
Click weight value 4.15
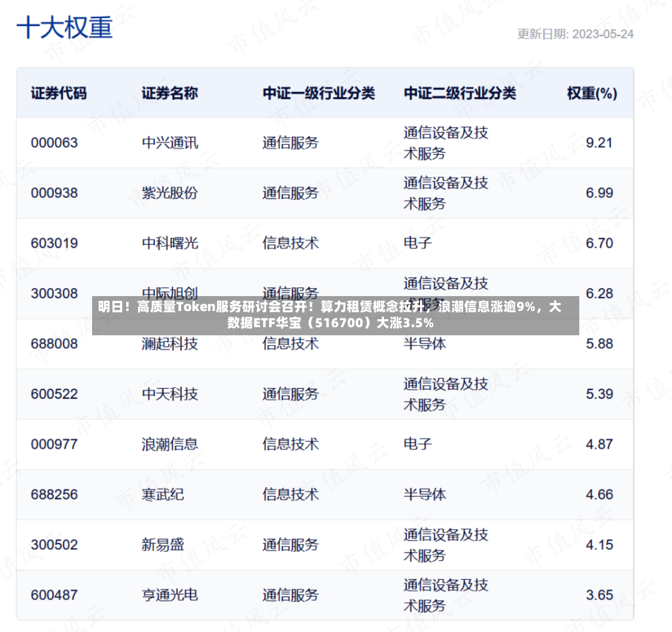[599, 544]
